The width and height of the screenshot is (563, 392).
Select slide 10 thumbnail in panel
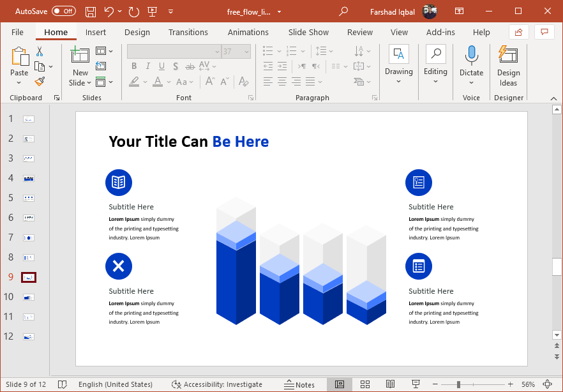[29, 297]
